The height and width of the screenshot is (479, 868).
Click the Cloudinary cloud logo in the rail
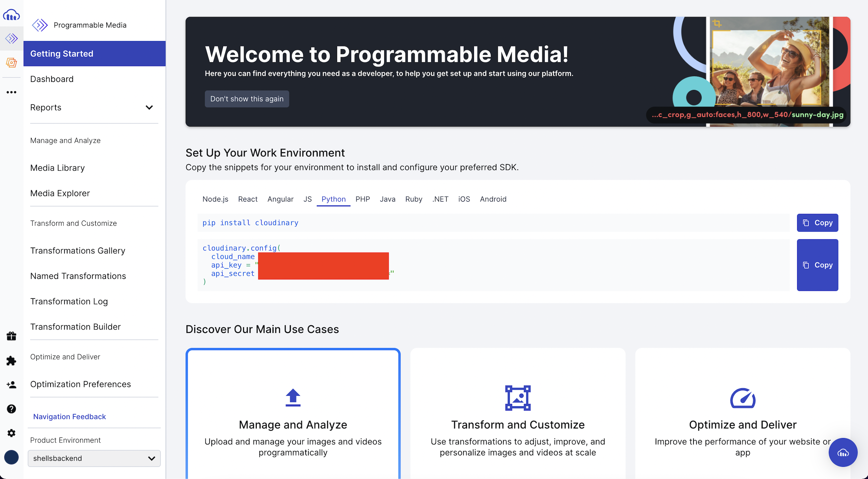[x=11, y=15]
